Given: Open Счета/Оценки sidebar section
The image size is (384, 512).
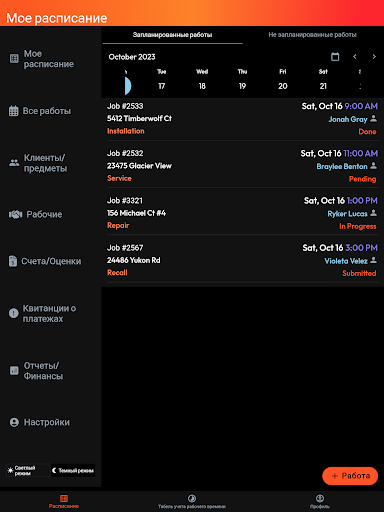Looking at the screenshot, I should (x=45, y=261).
